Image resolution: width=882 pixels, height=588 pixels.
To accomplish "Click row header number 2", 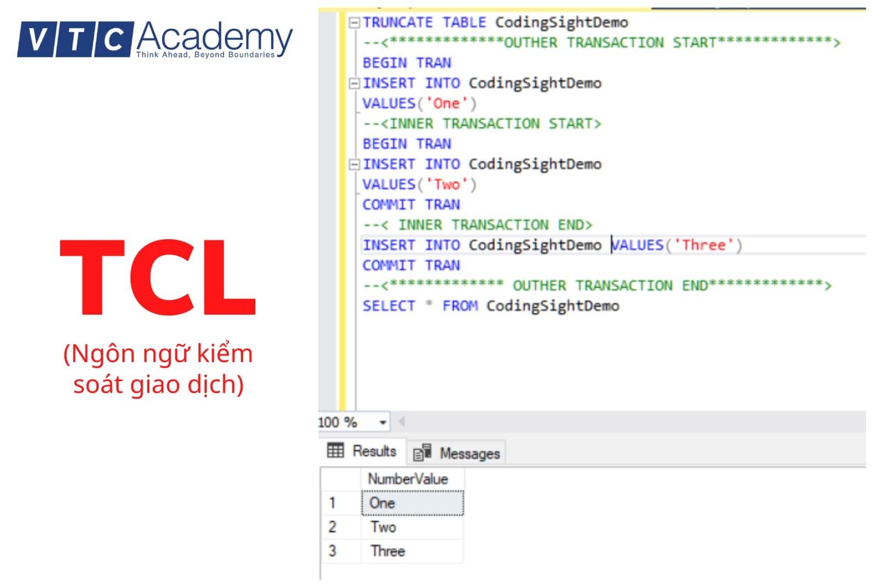I will pyautogui.click(x=332, y=527).
